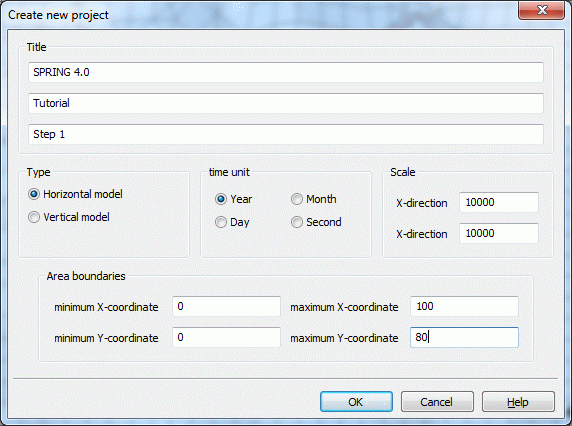572x426 pixels.
Task: Cancel the Create new project dialog
Action: click(x=437, y=402)
